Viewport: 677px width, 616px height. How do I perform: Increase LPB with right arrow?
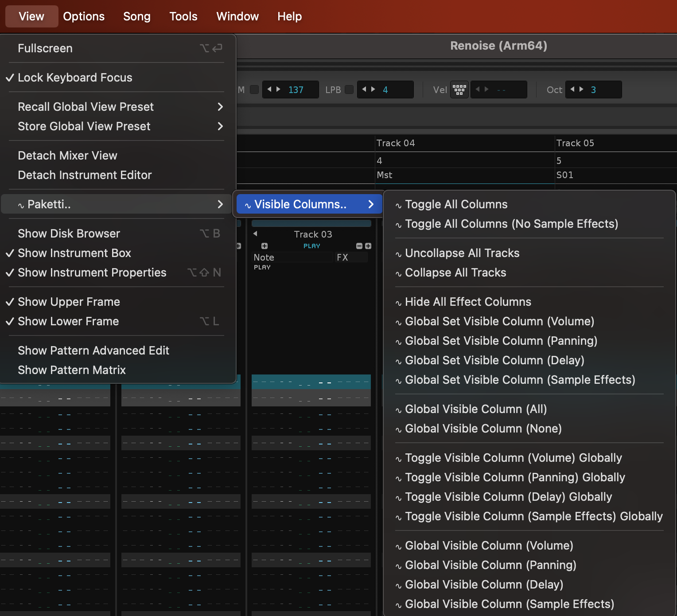373,89
